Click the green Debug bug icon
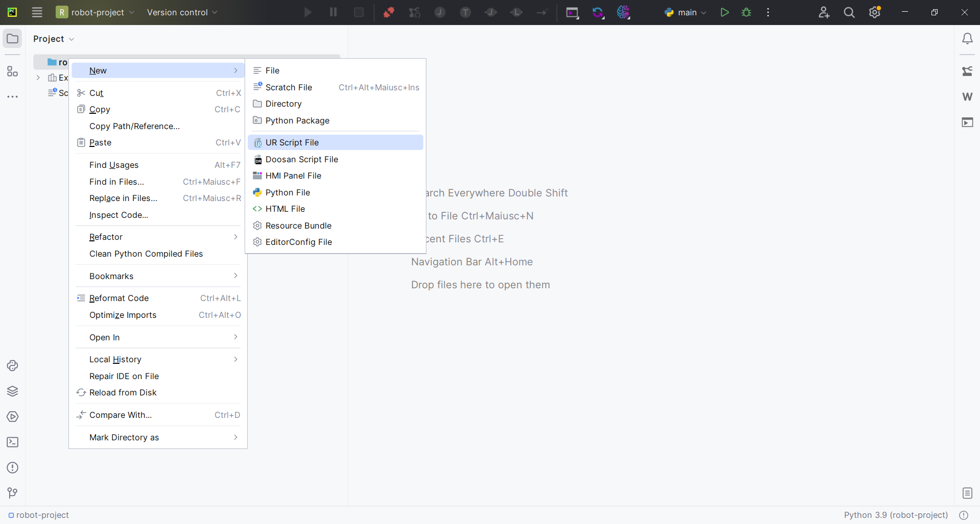The width and height of the screenshot is (980, 524). (746, 12)
